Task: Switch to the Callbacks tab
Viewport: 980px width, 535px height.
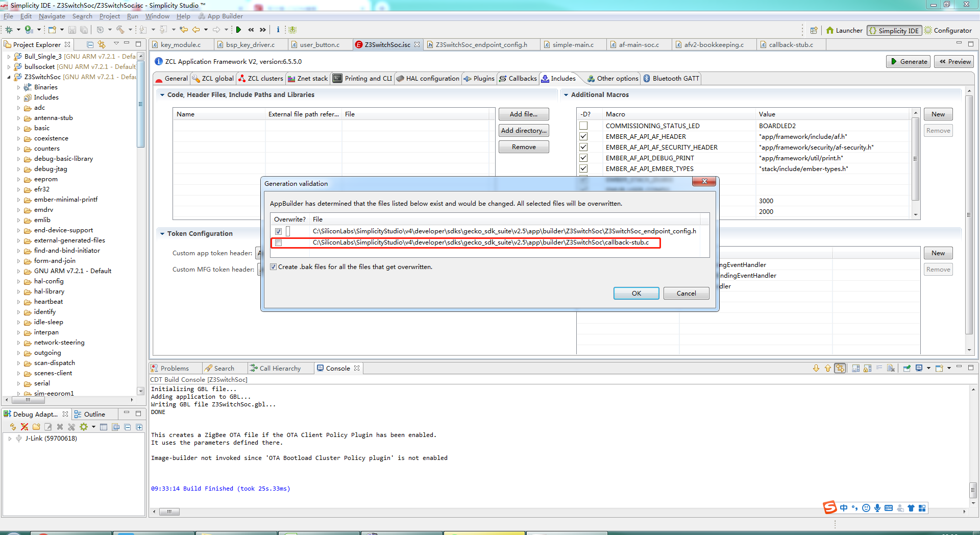Action: click(x=518, y=78)
